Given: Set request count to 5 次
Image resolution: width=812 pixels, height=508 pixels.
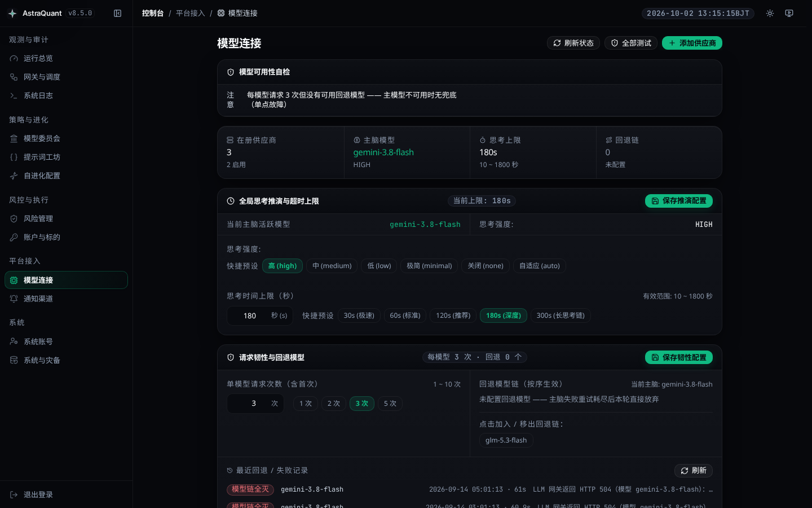Looking at the screenshot, I should pyautogui.click(x=390, y=404).
